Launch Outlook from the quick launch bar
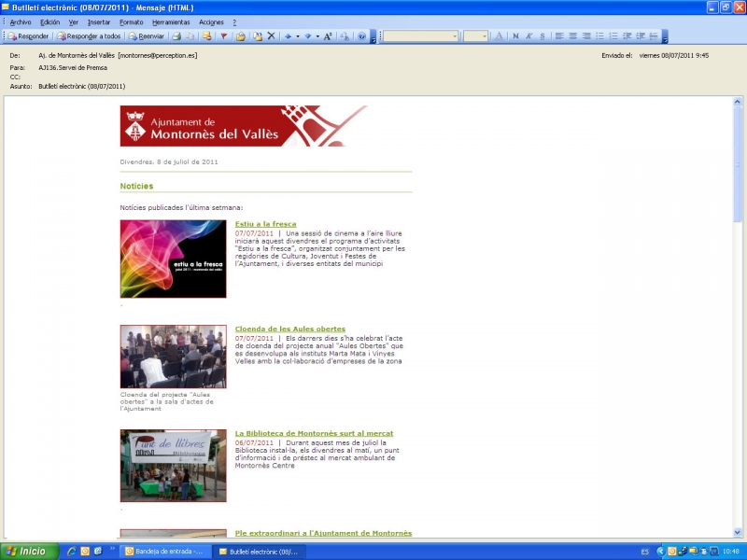 coord(85,552)
